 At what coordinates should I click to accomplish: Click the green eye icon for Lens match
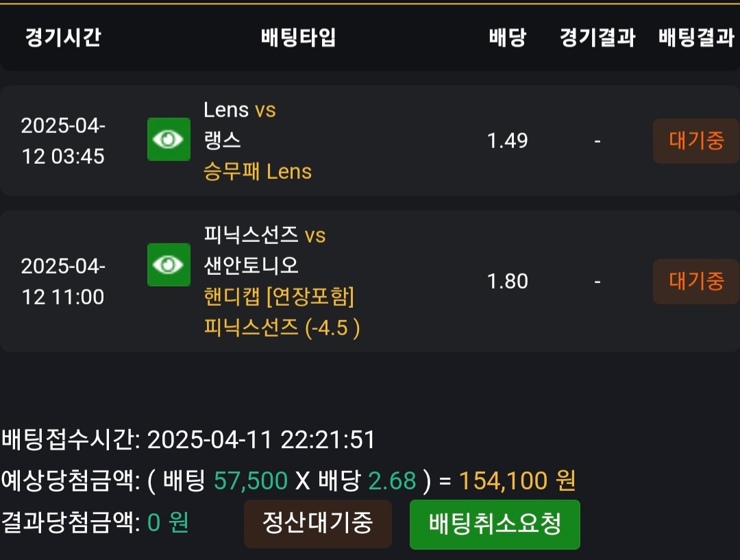tap(169, 140)
